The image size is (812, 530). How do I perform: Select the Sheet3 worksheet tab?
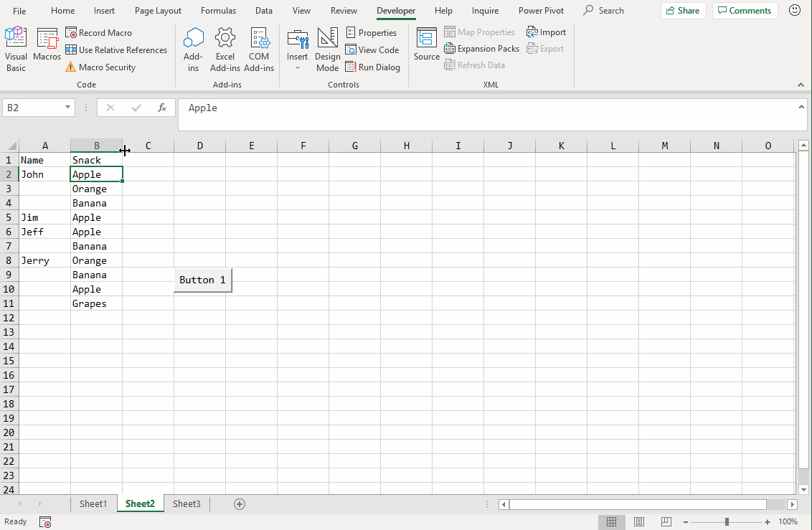[187, 503]
